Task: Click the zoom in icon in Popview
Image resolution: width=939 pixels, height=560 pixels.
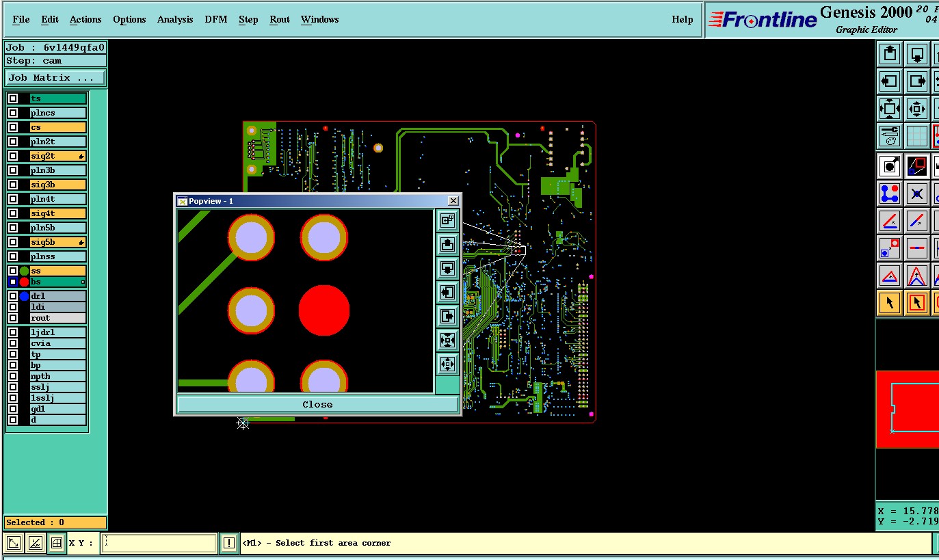Action: 447,340
